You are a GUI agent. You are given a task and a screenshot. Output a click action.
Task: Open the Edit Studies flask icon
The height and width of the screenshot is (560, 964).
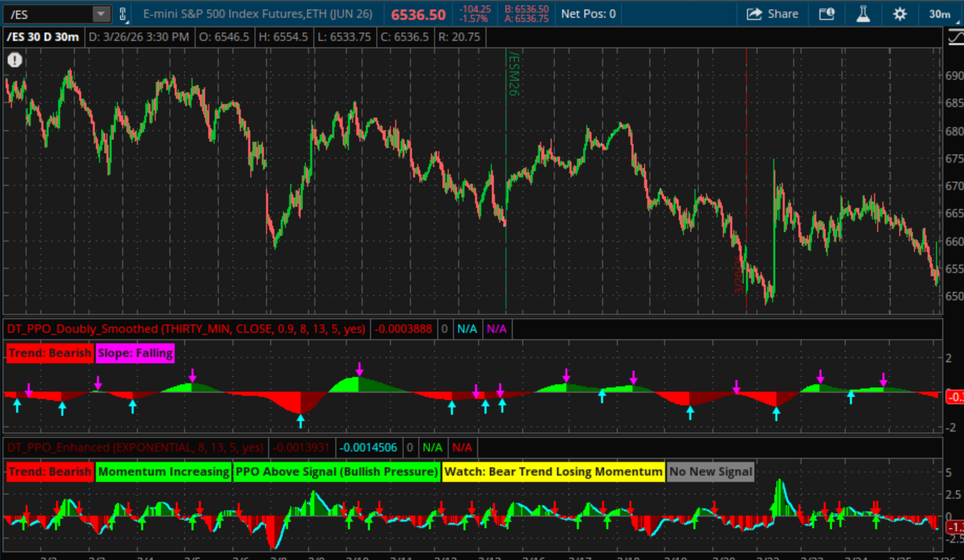pyautogui.click(x=863, y=14)
